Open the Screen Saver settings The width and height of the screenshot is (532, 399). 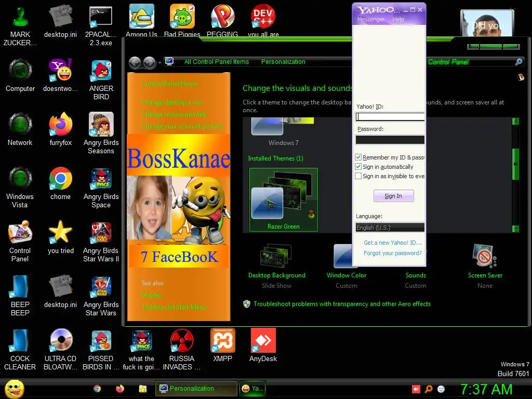click(x=485, y=265)
